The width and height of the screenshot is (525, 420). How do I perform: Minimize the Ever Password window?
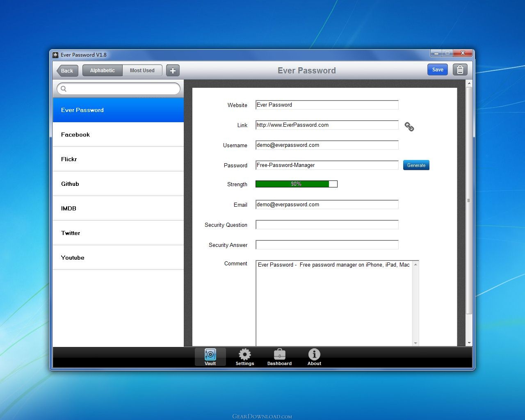pyautogui.click(x=436, y=53)
